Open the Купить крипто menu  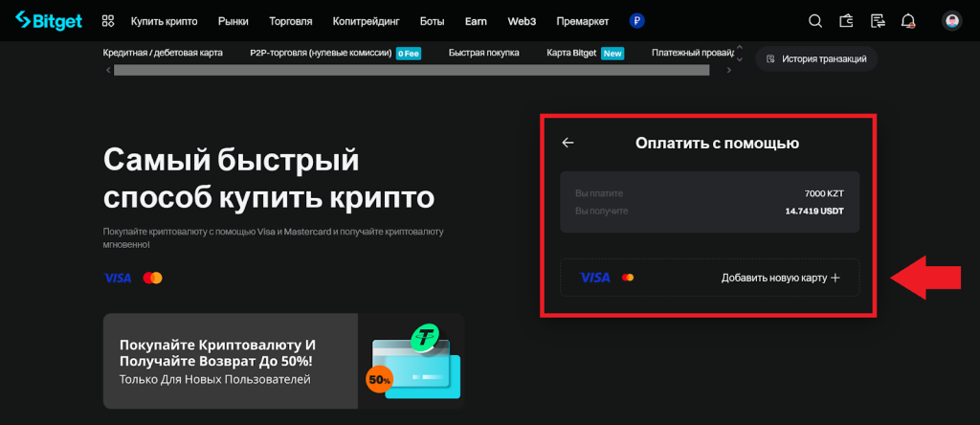pyautogui.click(x=165, y=21)
